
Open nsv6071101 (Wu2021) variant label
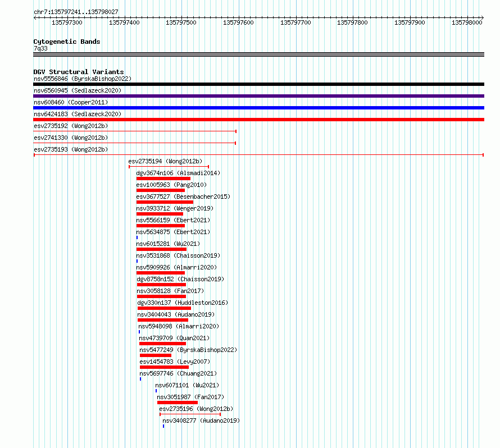[187, 385]
